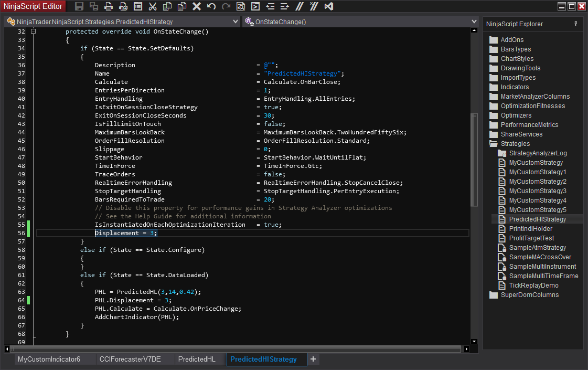Switch to the PredictedHL tab
Image resolution: width=588 pixels, height=370 pixels.
tap(197, 360)
